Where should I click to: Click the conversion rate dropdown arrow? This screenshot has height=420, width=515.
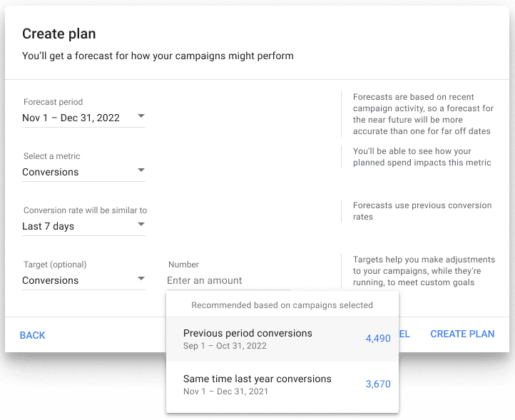(x=141, y=225)
